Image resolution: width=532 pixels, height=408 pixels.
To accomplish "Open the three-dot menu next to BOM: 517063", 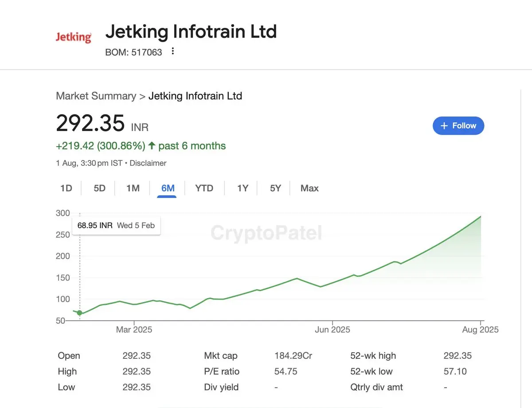I will [x=173, y=51].
